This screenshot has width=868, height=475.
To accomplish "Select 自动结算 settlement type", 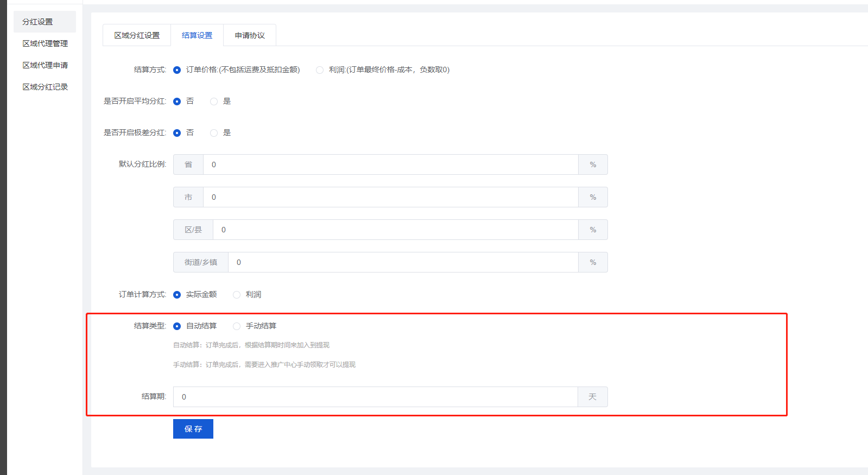I will point(177,326).
